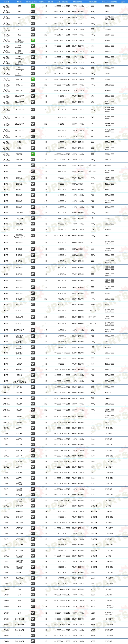Click diesel icon in SAAB 9-5 KOMBI row
Viewport: 128px width, 644px height.
[33, 641]
